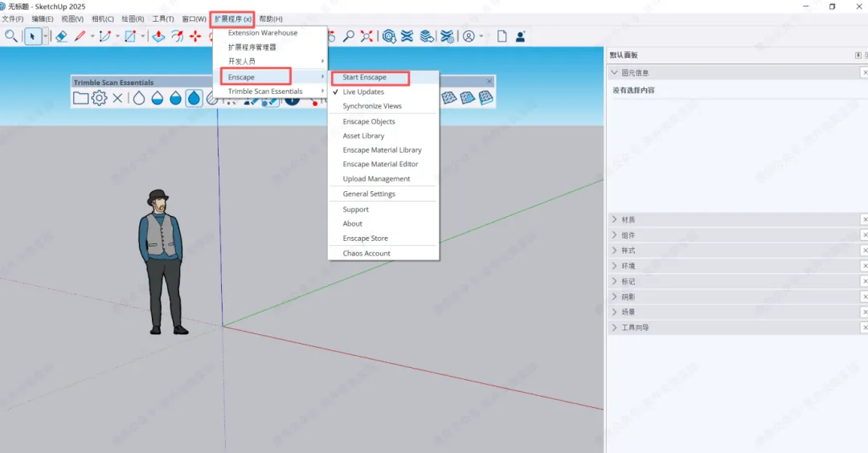Open folder icon in Trimble Scan Essentials

point(81,99)
